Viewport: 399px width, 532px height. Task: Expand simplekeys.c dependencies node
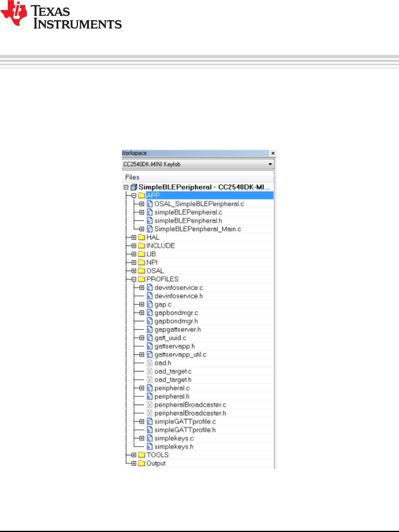coord(142,438)
